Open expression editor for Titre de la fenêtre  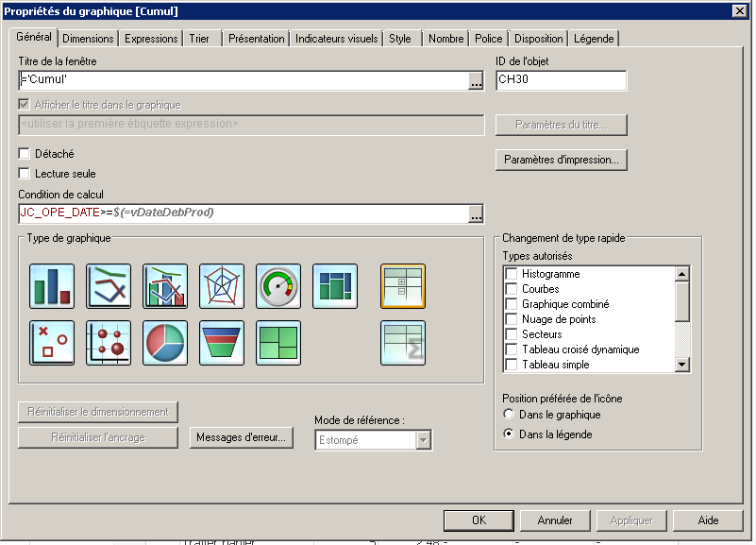click(476, 80)
